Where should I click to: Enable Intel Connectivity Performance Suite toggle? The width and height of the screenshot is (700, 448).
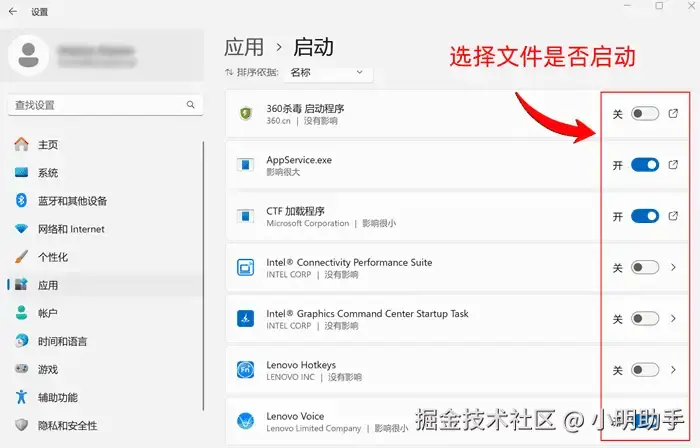[x=645, y=267]
